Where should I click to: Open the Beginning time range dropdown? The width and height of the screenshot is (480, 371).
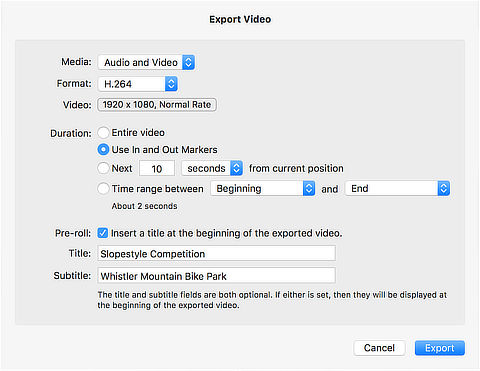263,189
